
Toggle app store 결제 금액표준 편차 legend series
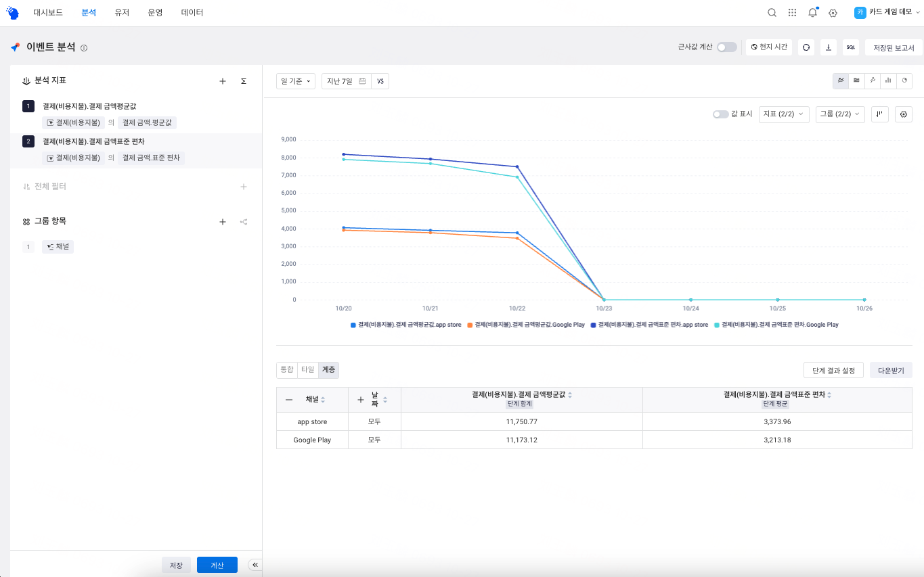click(649, 325)
